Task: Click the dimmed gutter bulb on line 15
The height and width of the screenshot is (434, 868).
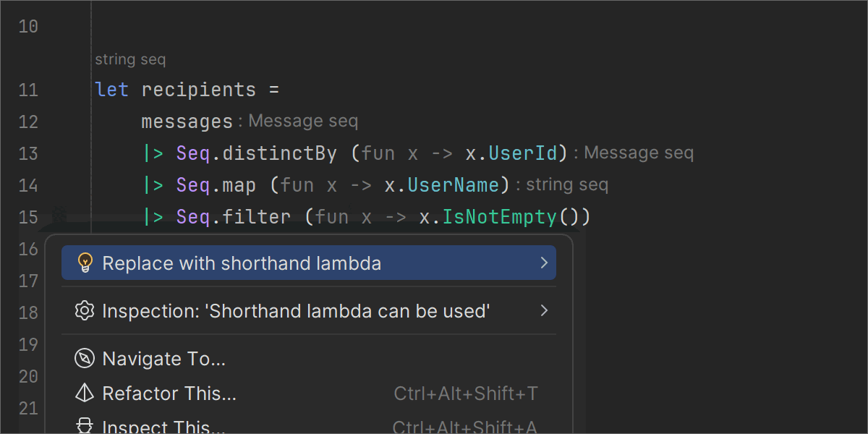Action: click(x=59, y=215)
